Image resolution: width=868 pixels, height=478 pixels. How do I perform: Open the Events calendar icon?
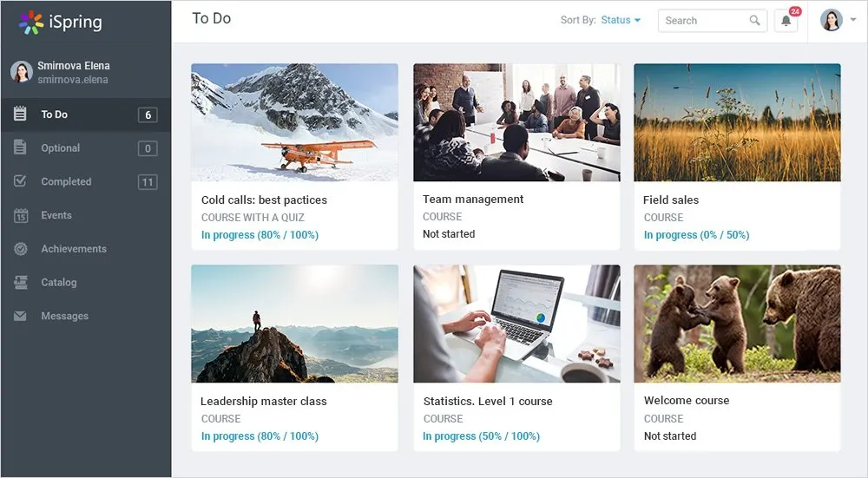pyautogui.click(x=20, y=215)
